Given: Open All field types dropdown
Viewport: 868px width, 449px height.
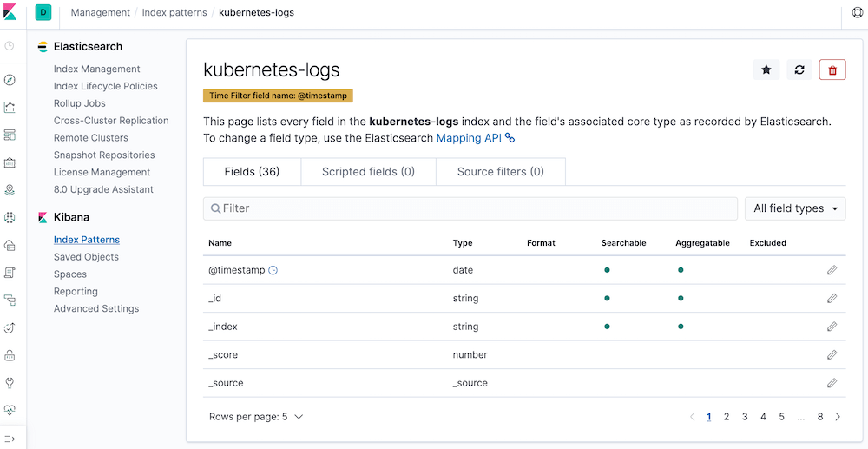Looking at the screenshot, I should [x=795, y=208].
